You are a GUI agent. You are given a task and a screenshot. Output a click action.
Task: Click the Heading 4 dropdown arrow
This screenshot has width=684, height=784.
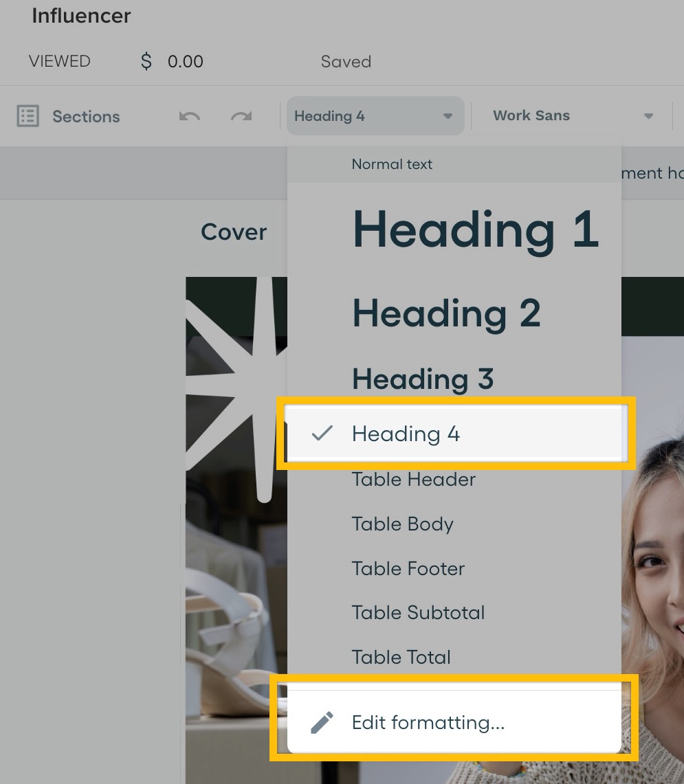coord(448,116)
